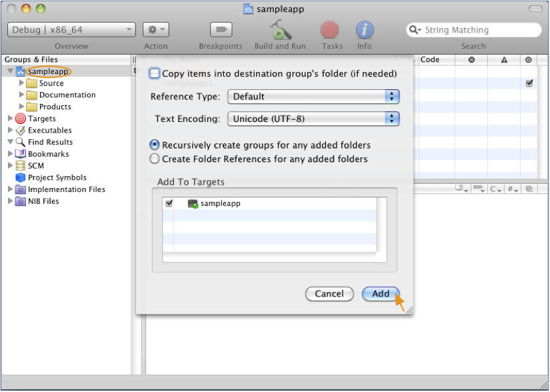Click the Products folder icon
Screen dimensions: 550x392
click(31, 107)
